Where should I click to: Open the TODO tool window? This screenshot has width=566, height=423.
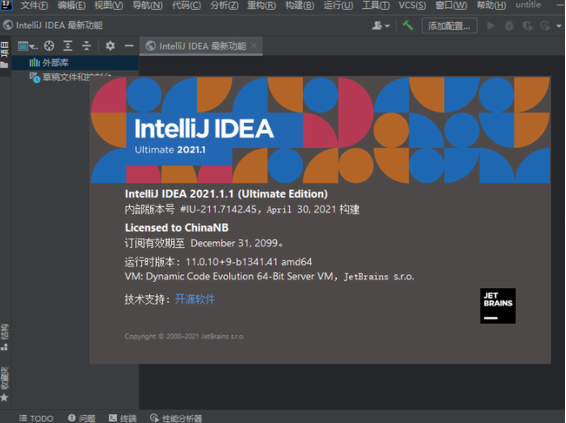point(36,418)
